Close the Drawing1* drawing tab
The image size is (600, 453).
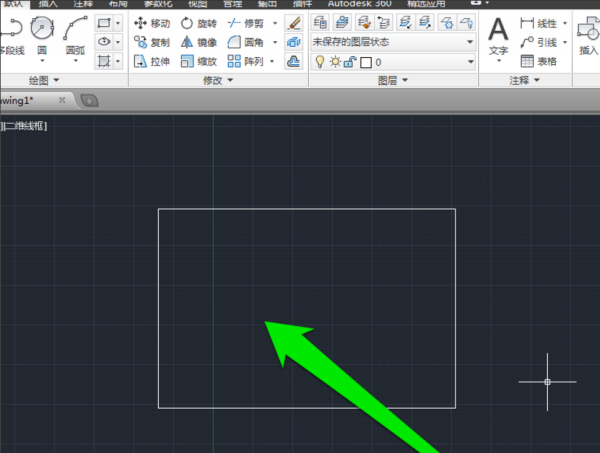click(62, 100)
